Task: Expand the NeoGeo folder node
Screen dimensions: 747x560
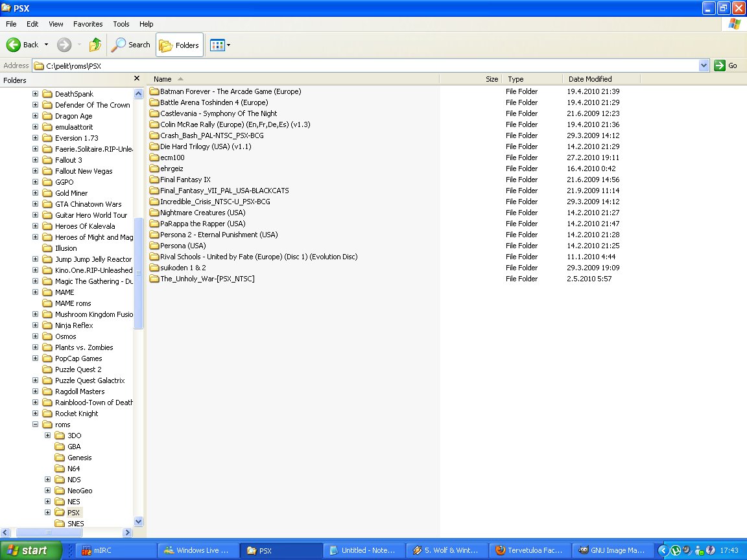Action: [x=48, y=491]
